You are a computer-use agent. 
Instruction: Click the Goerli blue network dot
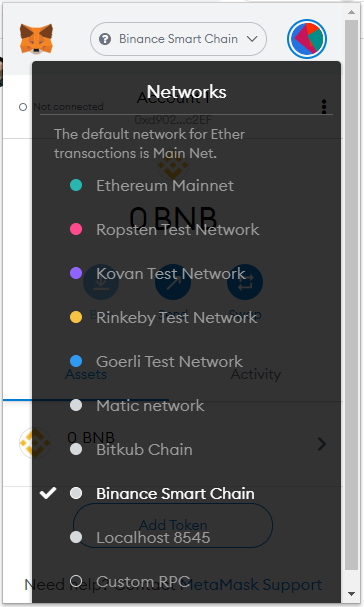76,361
